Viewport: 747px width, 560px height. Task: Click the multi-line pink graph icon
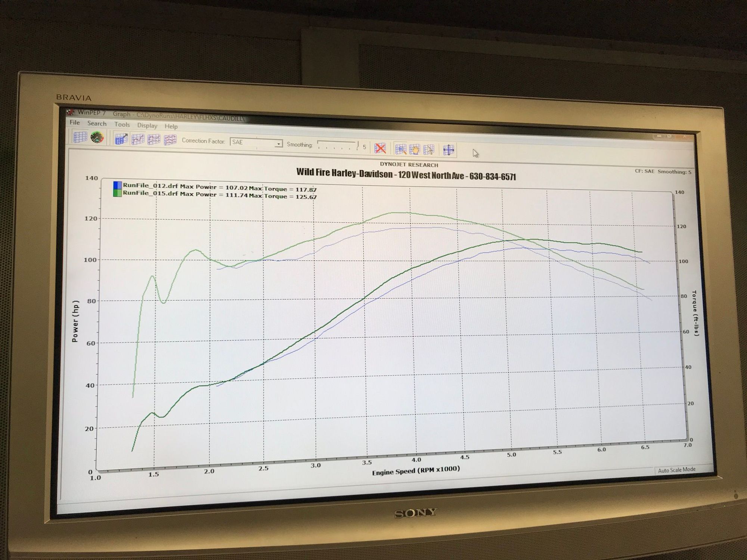(170, 140)
